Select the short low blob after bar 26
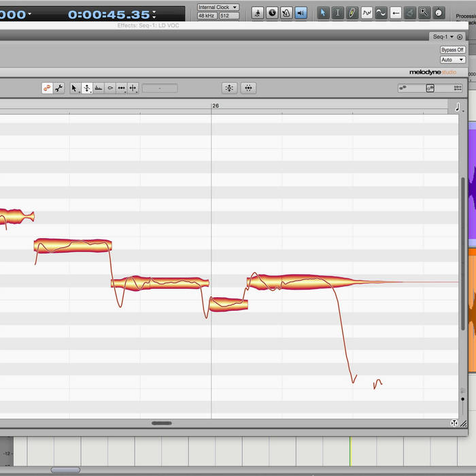Image resolution: width=476 pixels, height=476 pixels. coord(229,305)
